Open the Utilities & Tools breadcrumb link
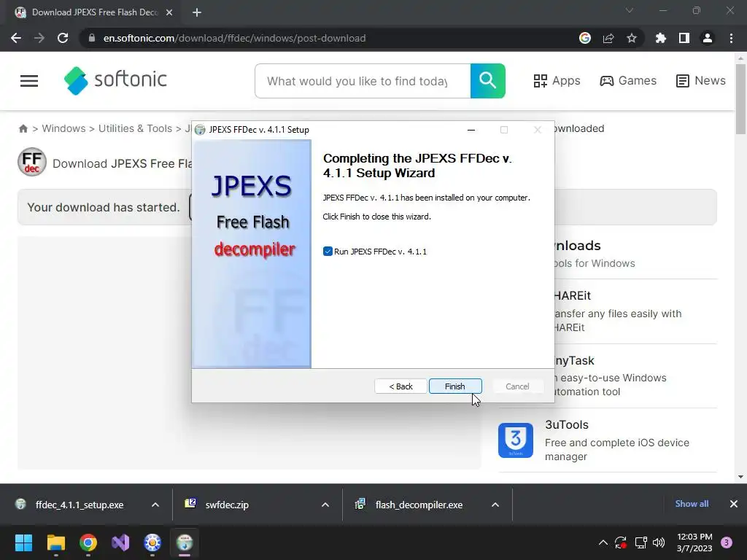 pyautogui.click(x=135, y=128)
